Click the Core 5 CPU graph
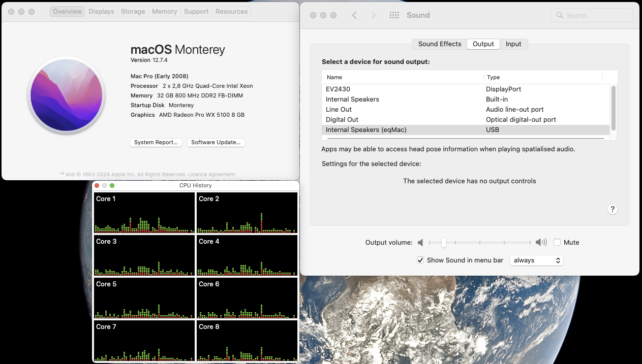Image resolution: width=642 pixels, height=364 pixels. click(x=144, y=298)
